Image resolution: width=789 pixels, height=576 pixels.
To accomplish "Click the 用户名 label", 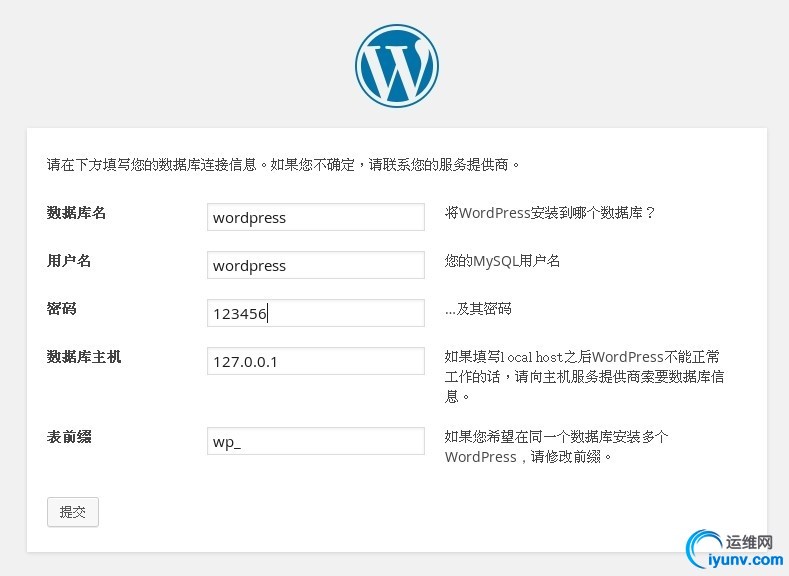I will click(x=69, y=261).
